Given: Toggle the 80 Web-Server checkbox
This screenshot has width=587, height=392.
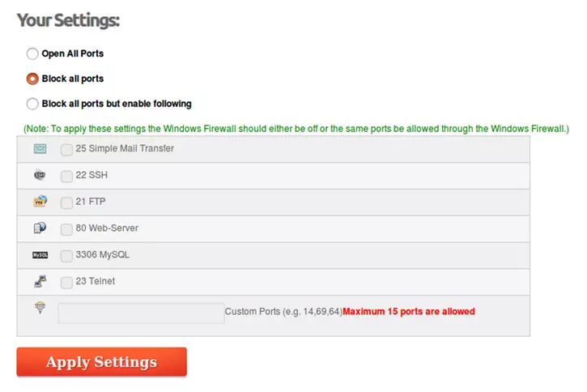Looking at the screenshot, I should click(66, 229).
